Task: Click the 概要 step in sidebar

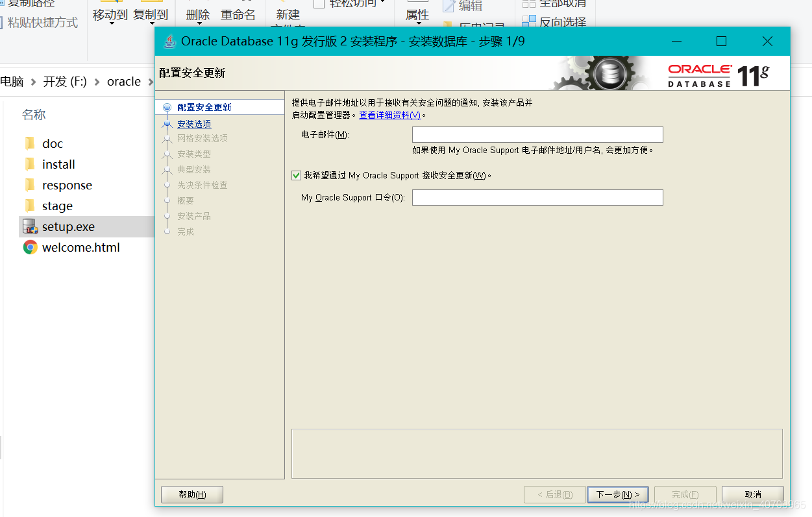Action: coord(186,200)
